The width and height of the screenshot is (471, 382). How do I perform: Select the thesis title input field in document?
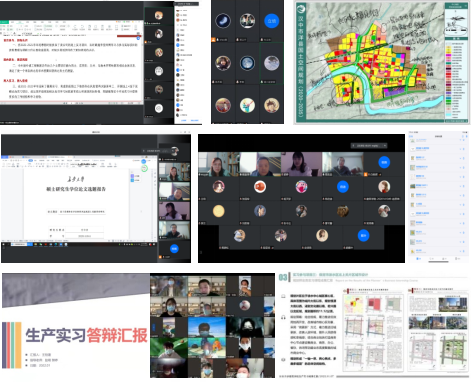pos(82,212)
